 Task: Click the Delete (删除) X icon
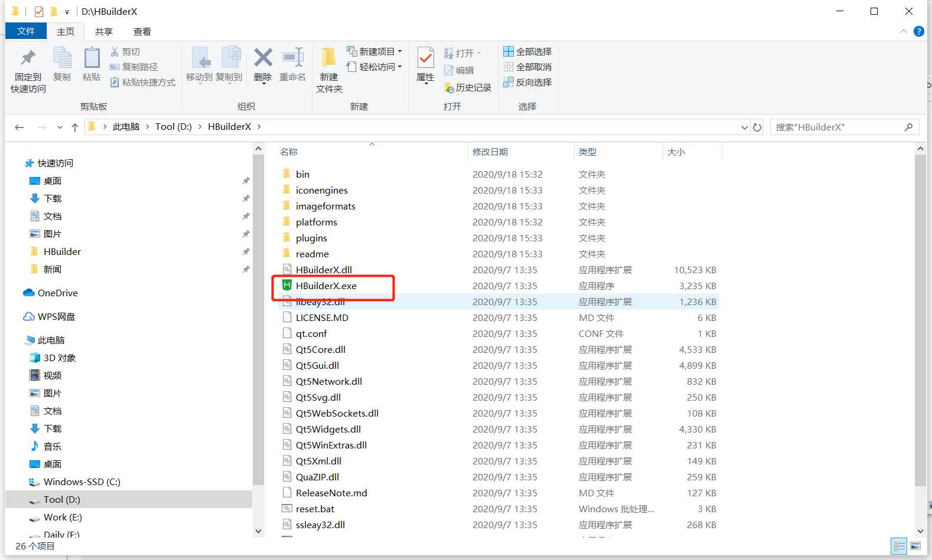(263, 58)
